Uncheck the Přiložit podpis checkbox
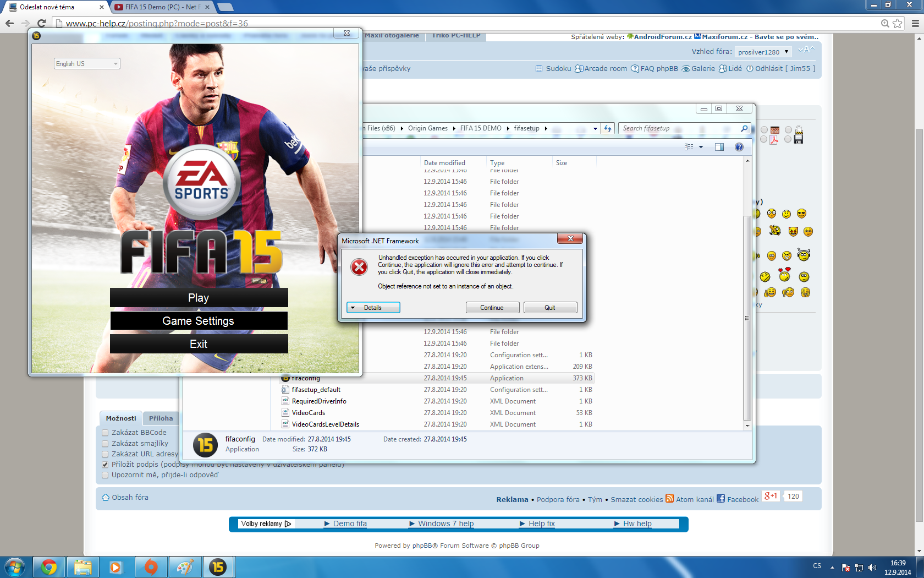Image resolution: width=924 pixels, height=578 pixels. (x=105, y=465)
